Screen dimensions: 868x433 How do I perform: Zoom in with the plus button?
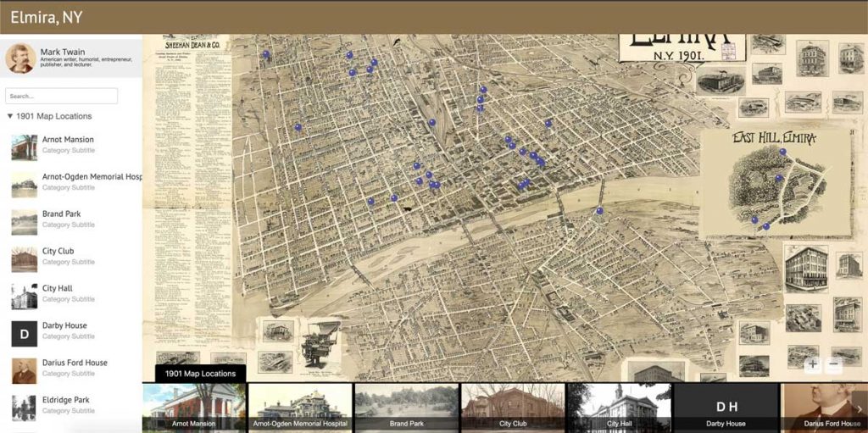[x=813, y=364]
